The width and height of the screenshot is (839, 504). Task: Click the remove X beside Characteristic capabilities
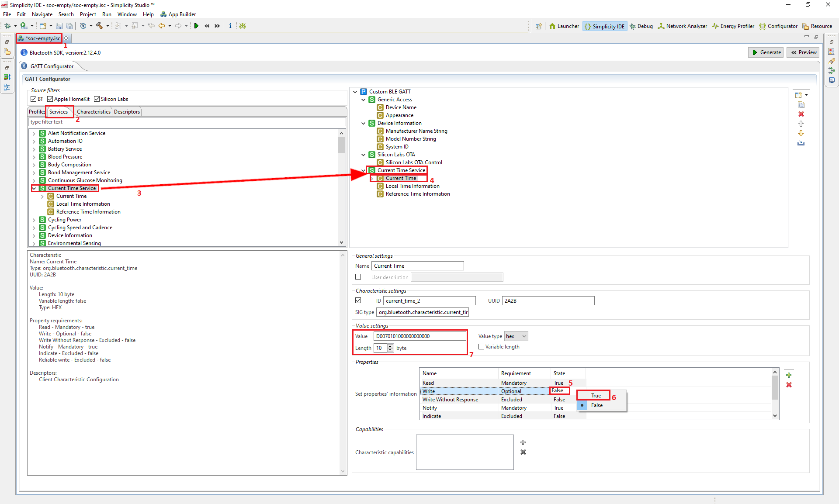coord(523,452)
